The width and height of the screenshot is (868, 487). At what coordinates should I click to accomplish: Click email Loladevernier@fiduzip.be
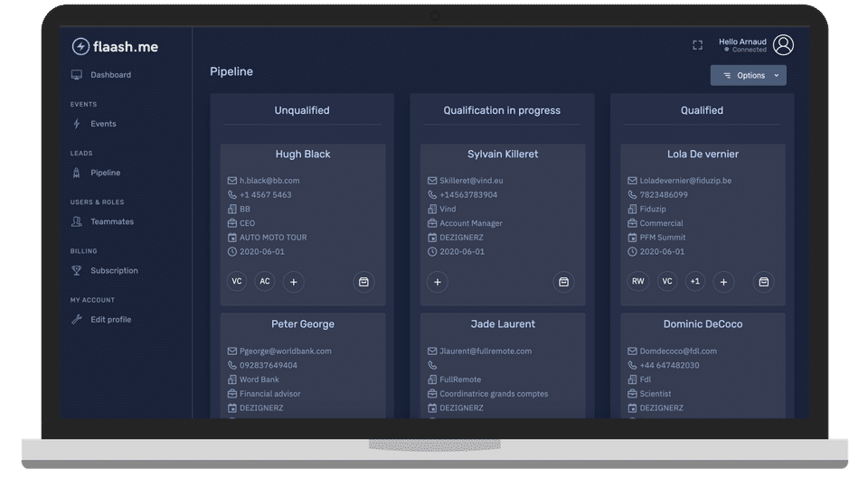coord(685,181)
